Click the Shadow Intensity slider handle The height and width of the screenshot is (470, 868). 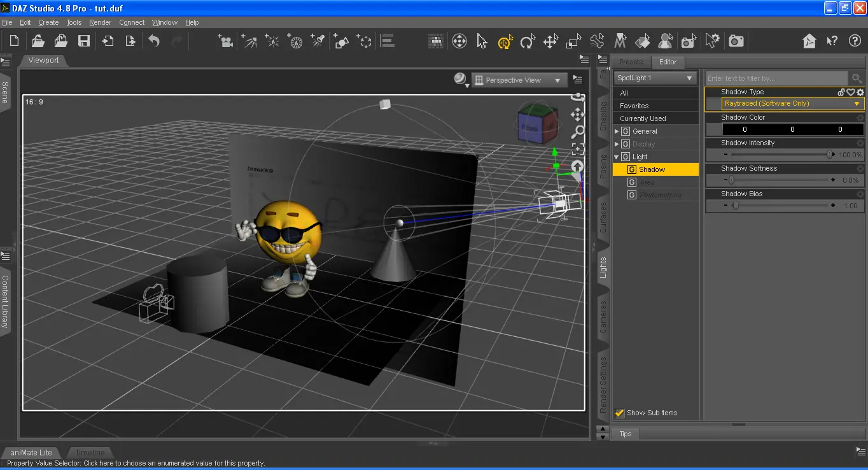[830, 155]
